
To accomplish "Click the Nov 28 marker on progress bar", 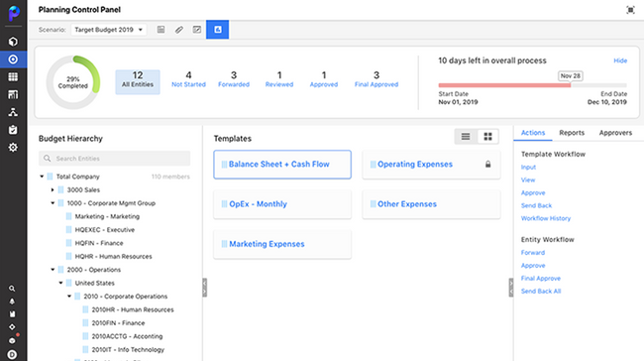I will (570, 76).
